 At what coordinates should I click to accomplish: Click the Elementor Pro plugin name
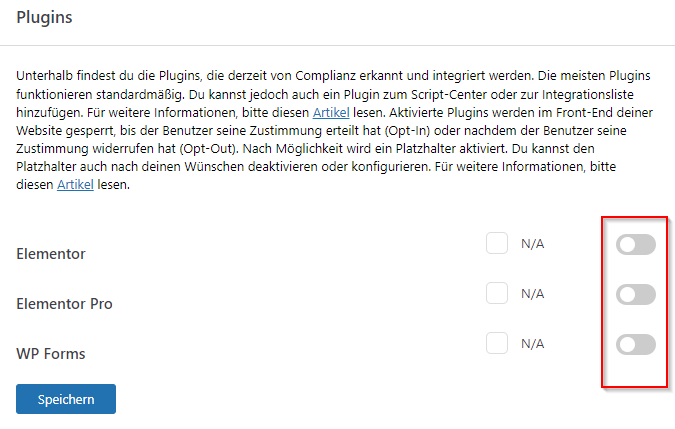click(64, 303)
